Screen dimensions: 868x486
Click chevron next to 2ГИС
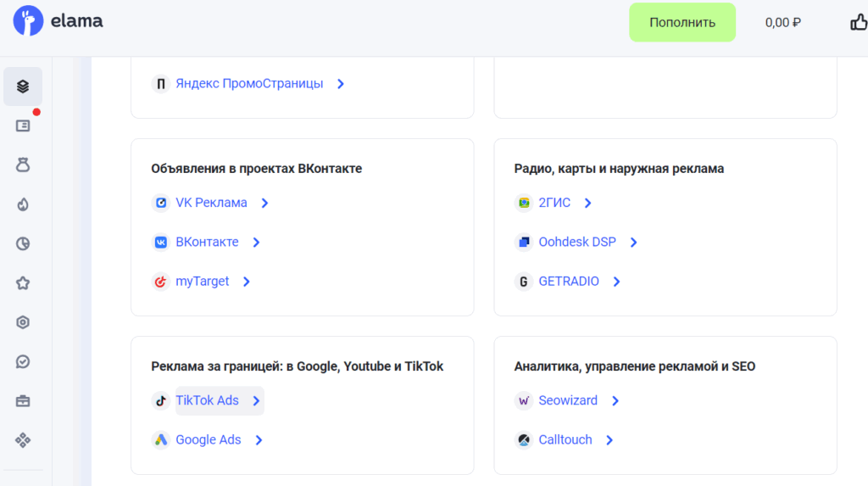click(588, 203)
